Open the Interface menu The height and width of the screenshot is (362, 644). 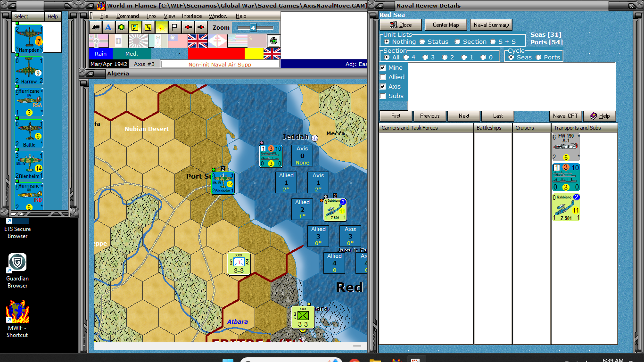(192, 16)
